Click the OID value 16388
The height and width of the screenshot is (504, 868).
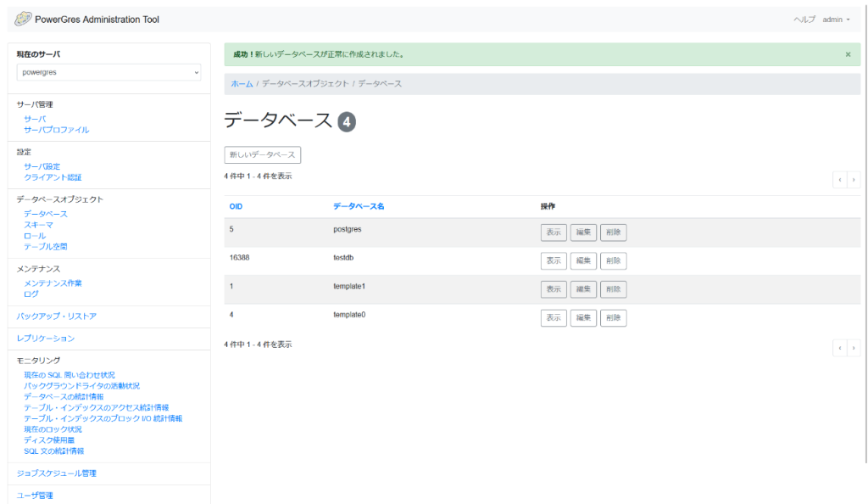tap(239, 258)
